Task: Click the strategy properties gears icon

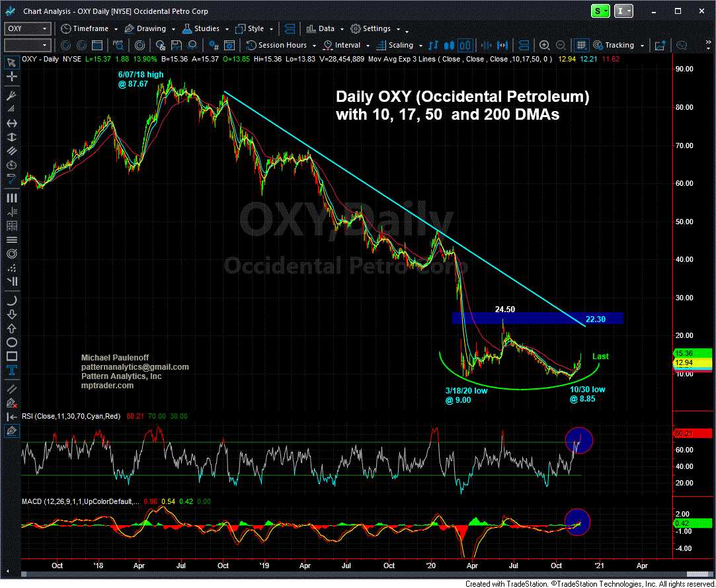Action: (214, 45)
